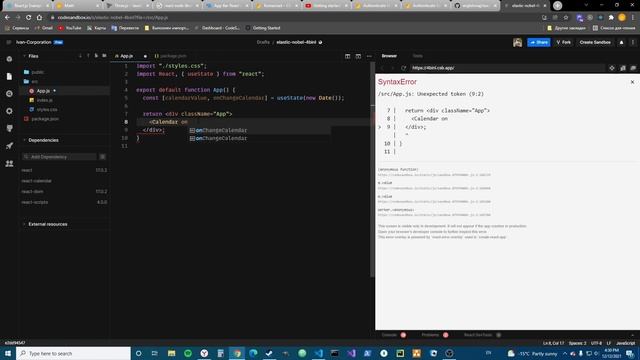Screen dimensions: 640x360
Task: Open index.js in the file tree
Action: coord(44,100)
